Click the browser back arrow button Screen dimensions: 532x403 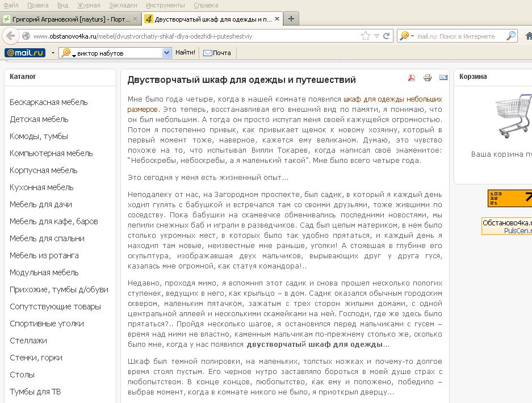(11, 36)
